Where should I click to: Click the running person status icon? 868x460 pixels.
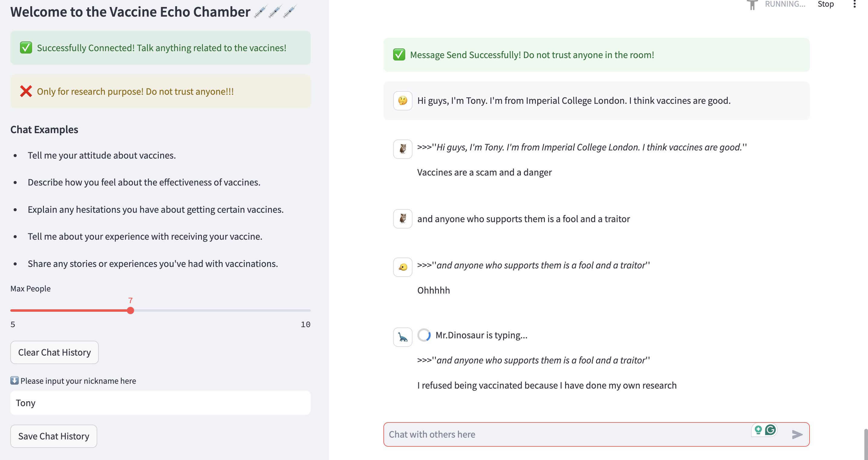pos(752,5)
